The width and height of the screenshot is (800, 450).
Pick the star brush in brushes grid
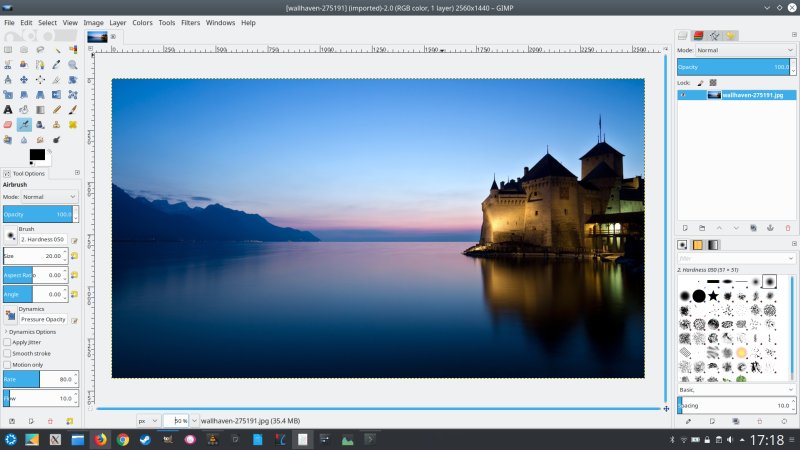pyautogui.click(x=713, y=295)
